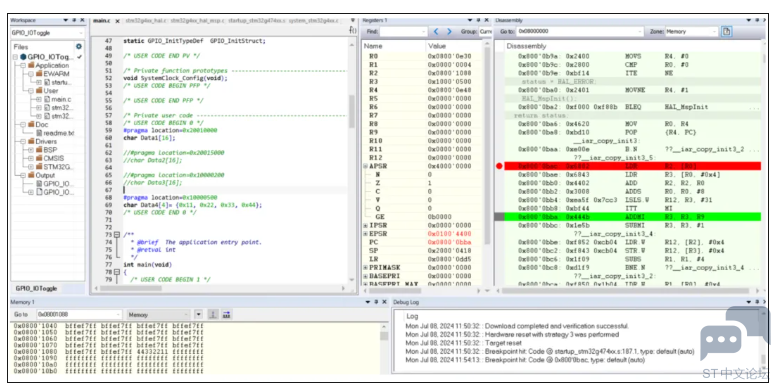Open the function list icon above the editor
Image resolution: width=779 pixels, height=389 pixels.
(353, 31)
